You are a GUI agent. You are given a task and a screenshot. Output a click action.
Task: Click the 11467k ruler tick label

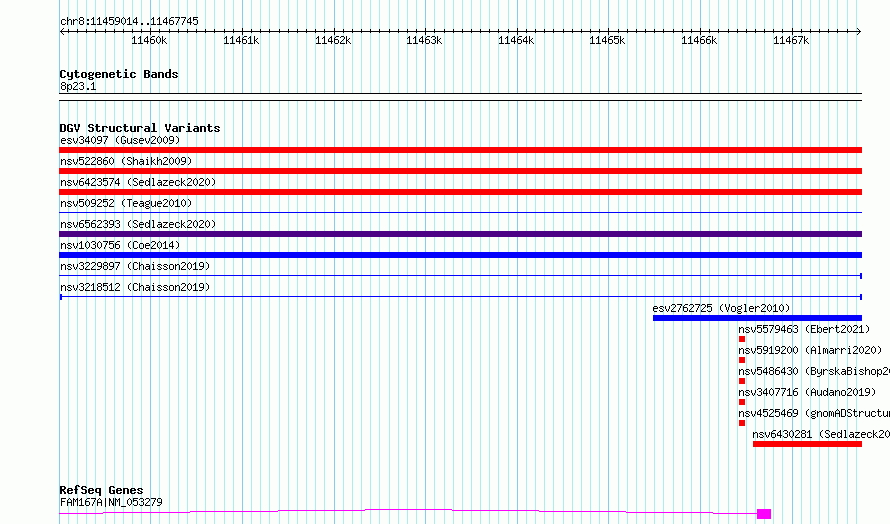[x=791, y=40]
